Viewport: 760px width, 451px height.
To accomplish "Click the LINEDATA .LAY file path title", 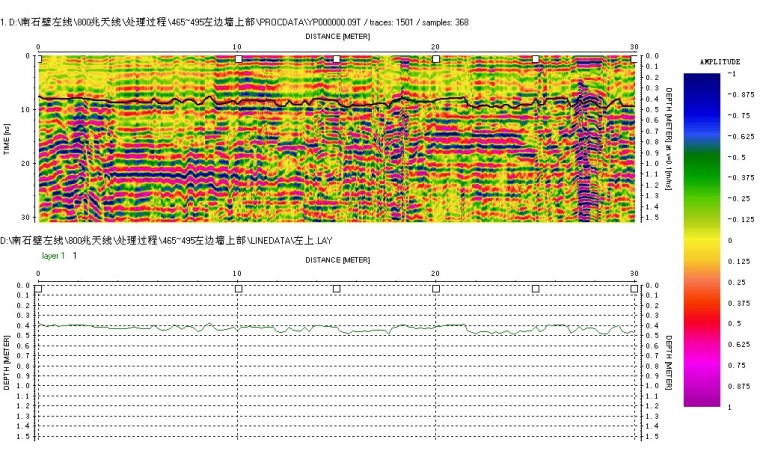I will pos(166,241).
